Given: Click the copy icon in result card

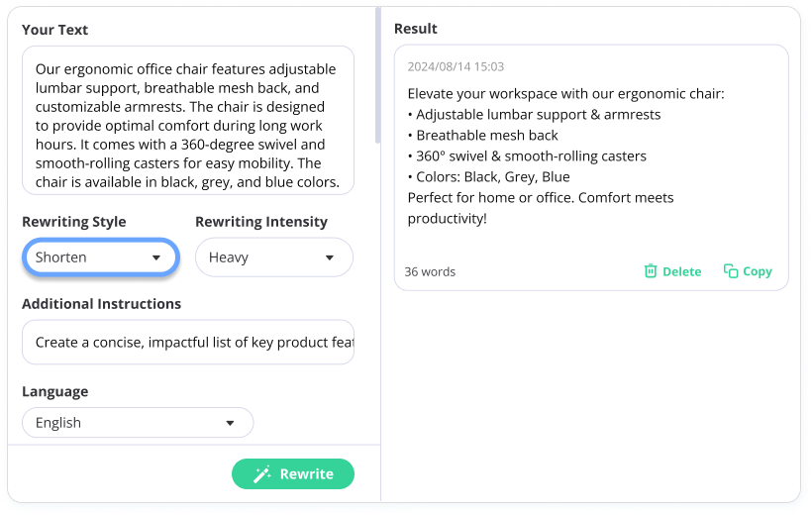Looking at the screenshot, I should [731, 271].
